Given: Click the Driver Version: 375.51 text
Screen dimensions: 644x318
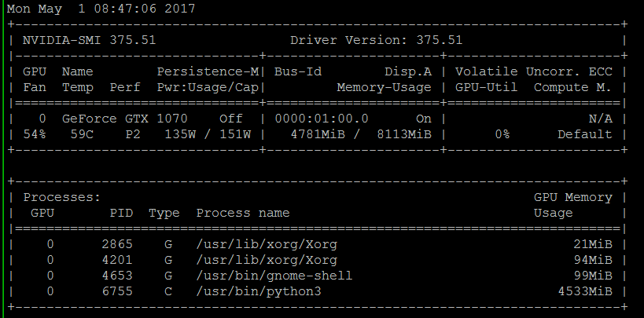Looking at the screenshot, I should tap(377, 40).
